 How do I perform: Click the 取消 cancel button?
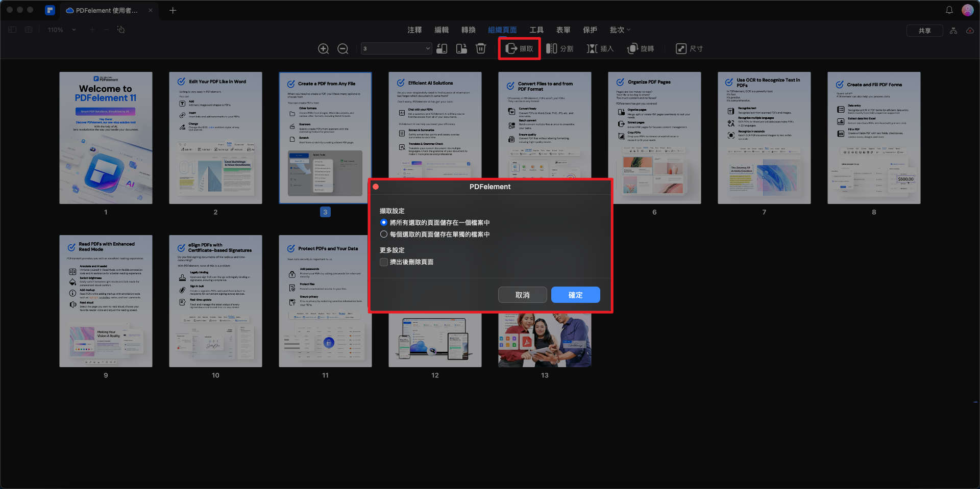click(523, 295)
